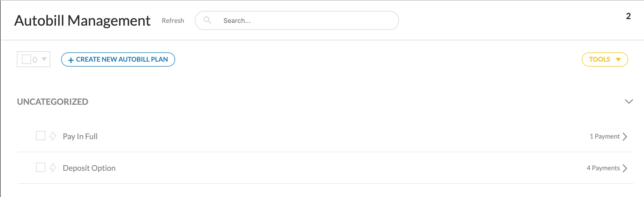Check the Pay In Full checkbox
This screenshot has height=197, width=644.
pyautogui.click(x=41, y=136)
